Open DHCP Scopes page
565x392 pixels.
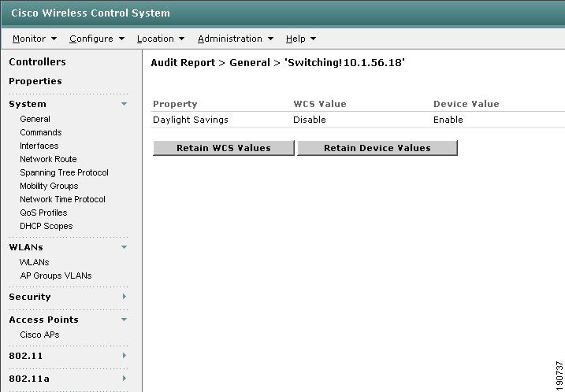[46, 226]
